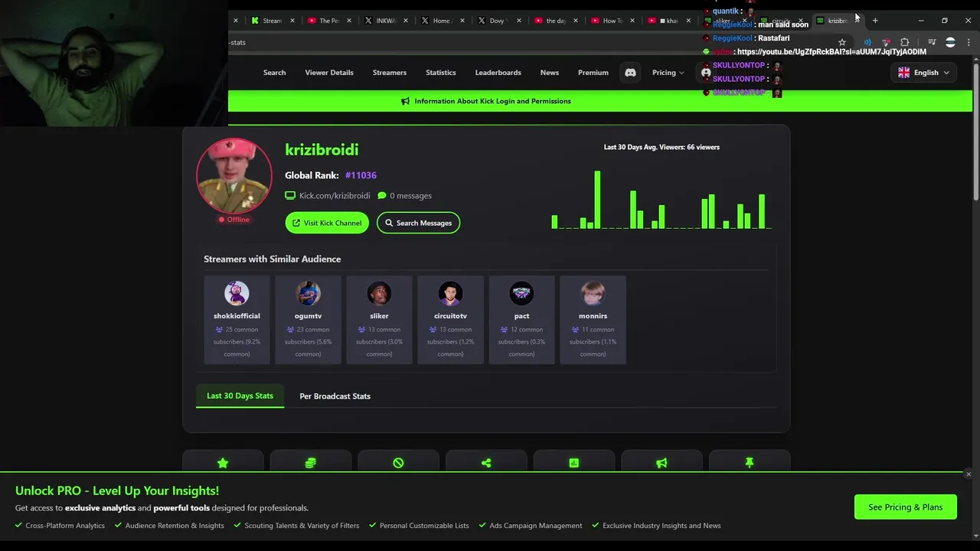Close the Unlock PRO banner
The image size is (980, 551).
pos(969,474)
